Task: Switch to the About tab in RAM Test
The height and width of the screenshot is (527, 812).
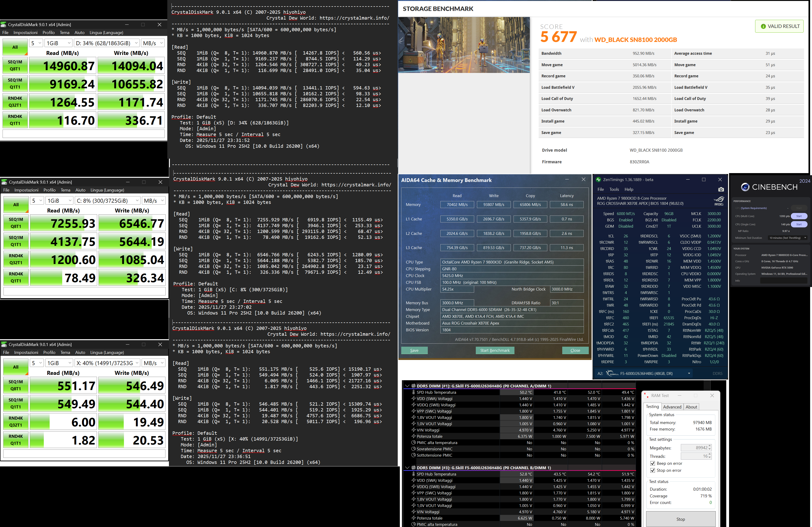Action: 691,407
